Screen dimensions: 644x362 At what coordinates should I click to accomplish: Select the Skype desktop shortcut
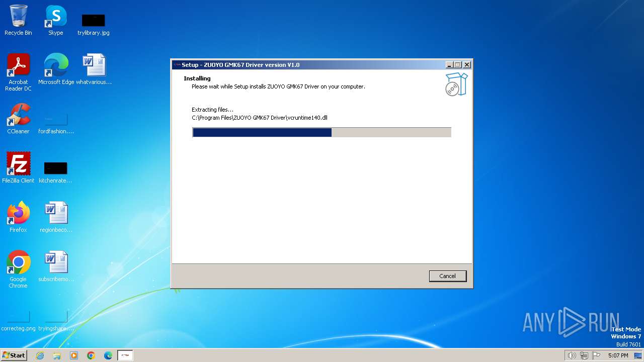(x=56, y=20)
